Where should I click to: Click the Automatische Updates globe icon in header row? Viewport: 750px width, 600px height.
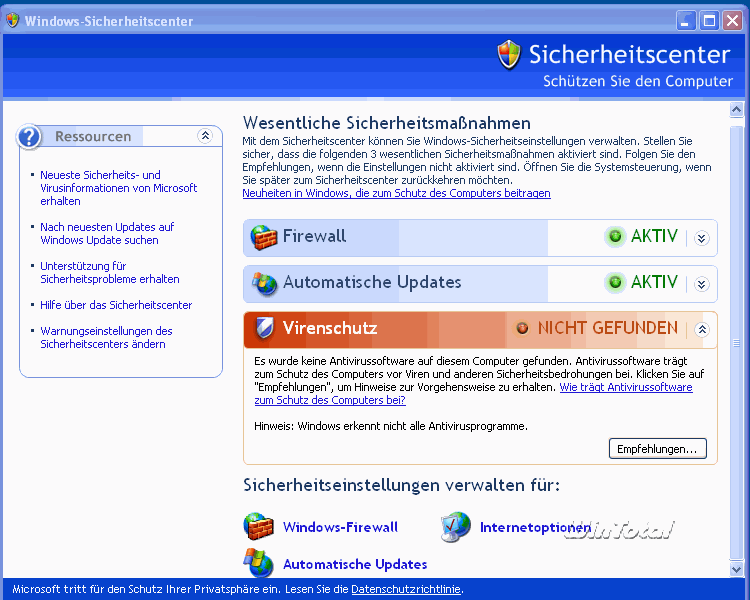tap(265, 283)
